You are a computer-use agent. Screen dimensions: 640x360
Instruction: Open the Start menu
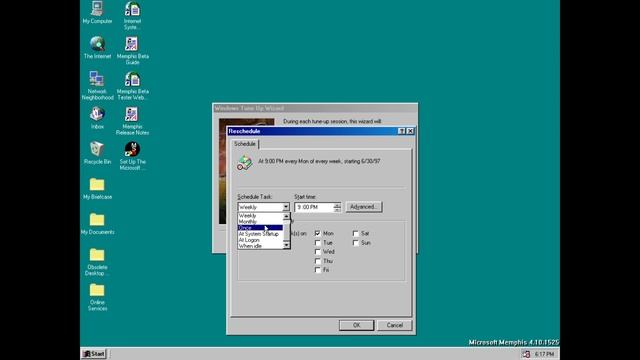[x=94, y=354]
